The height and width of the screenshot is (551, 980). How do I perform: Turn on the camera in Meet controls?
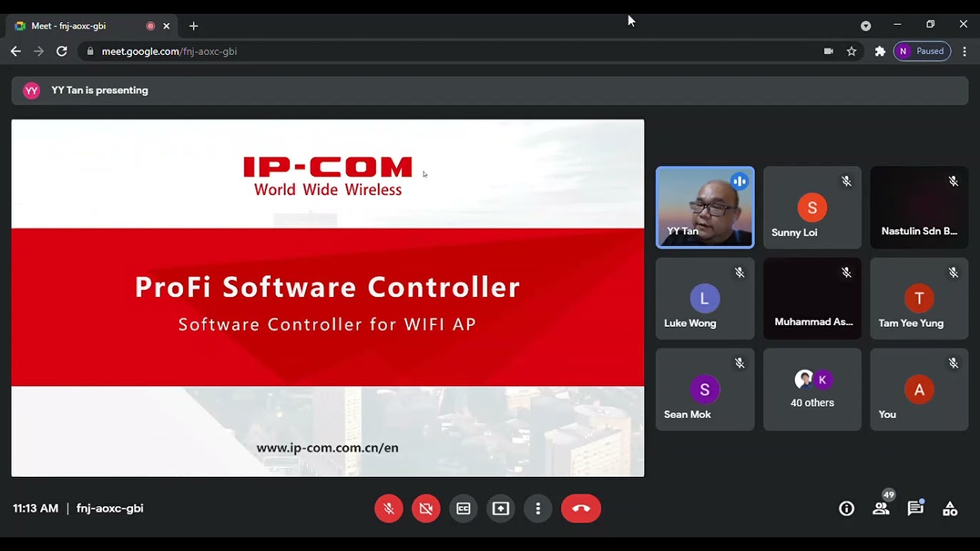426,508
